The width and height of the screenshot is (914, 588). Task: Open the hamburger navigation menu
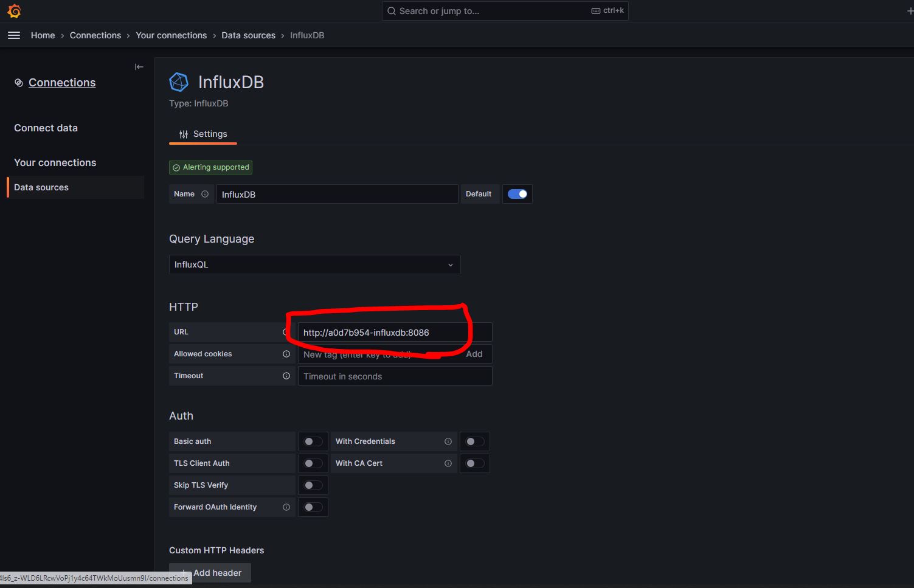(x=14, y=35)
